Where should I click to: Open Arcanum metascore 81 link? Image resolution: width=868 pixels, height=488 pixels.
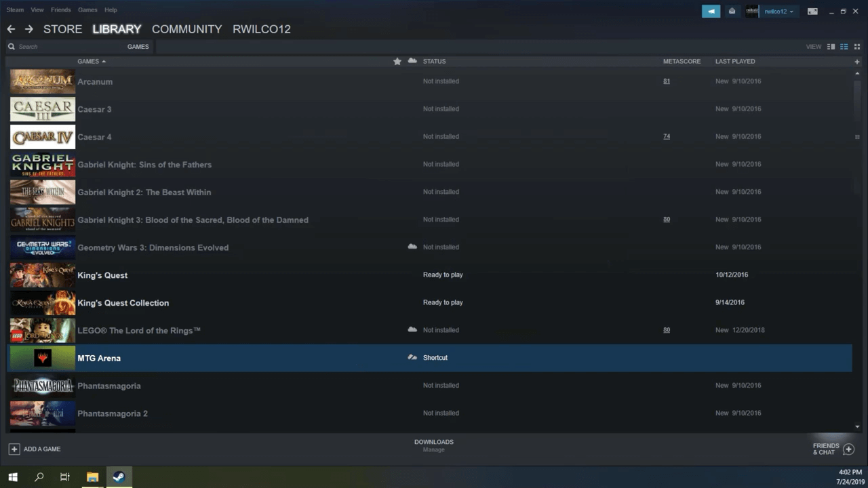tap(667, 81)
